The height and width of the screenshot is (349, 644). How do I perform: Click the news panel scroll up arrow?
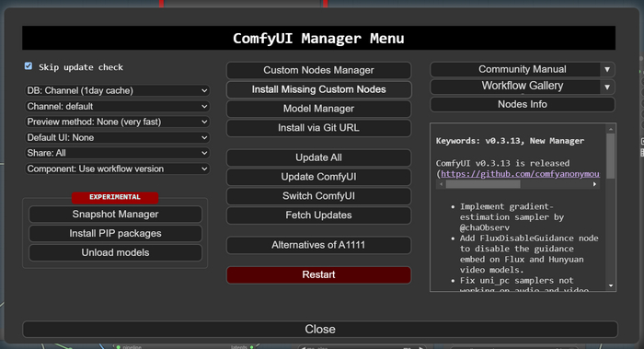coord(611,129)
